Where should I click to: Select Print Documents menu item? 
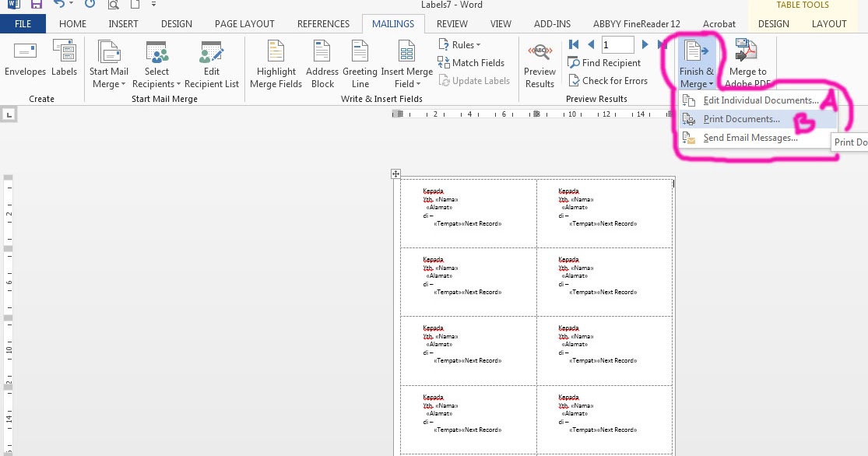tap(757, 119)
